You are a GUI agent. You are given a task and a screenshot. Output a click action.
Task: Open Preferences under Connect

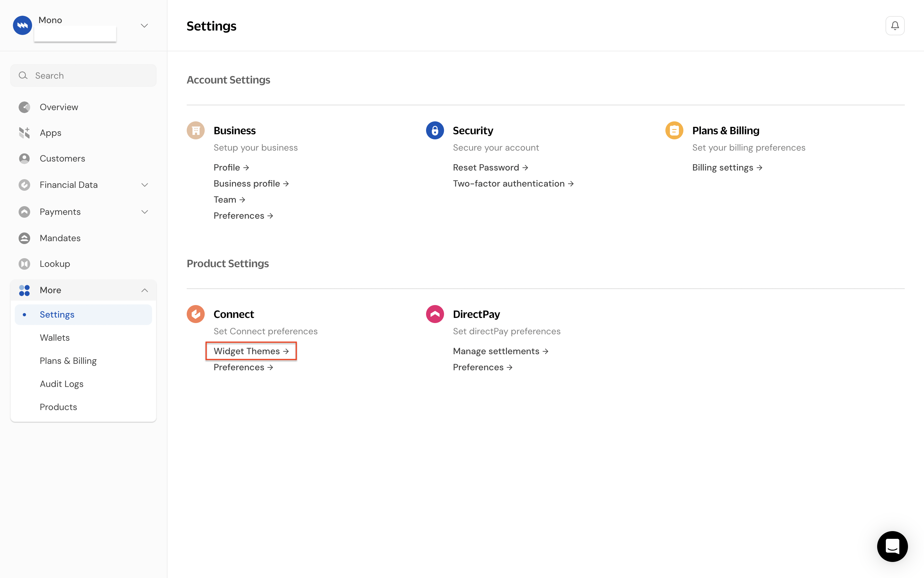[x=243, y=367]
